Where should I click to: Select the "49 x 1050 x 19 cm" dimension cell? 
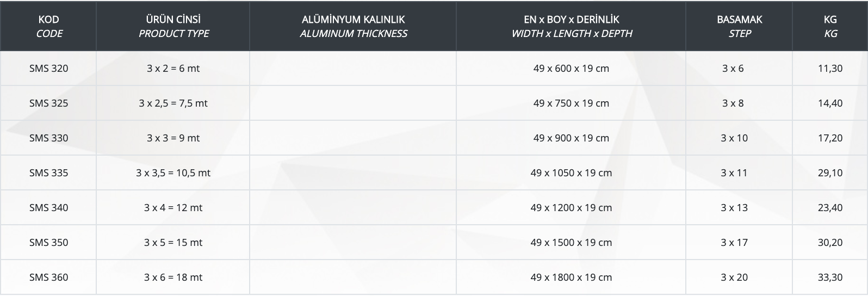tap(571, 173)
